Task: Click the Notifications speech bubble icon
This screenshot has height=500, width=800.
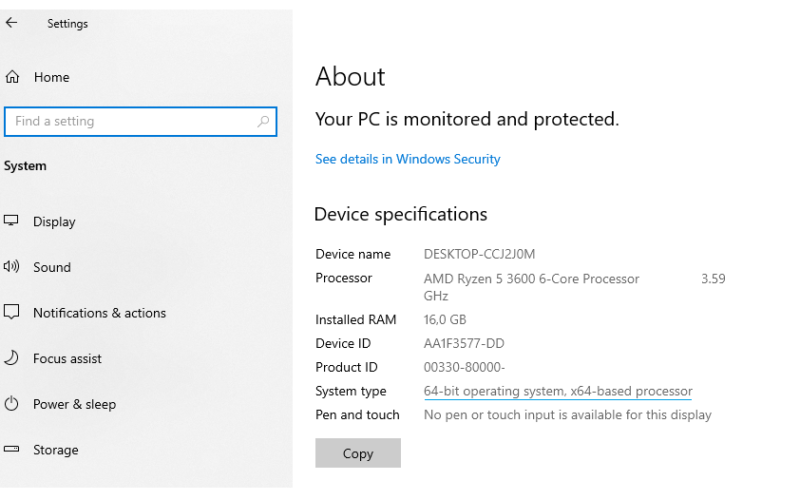Action: pos(11,312)
